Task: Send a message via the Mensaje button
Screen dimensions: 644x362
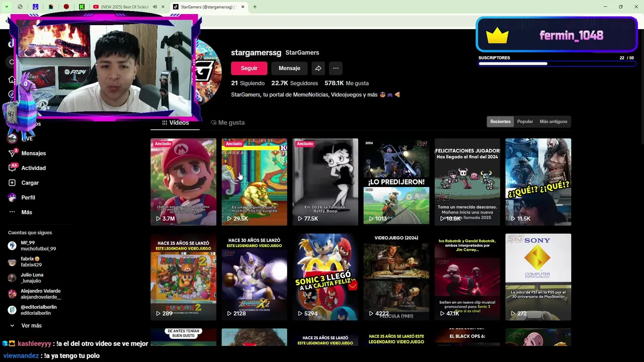Action: (289, 68)
